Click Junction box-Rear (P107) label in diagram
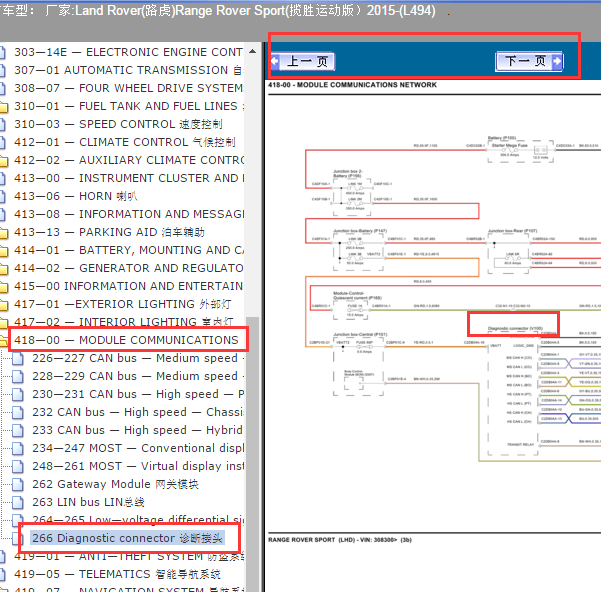The image size is (601, 592). tap(512, 231)
